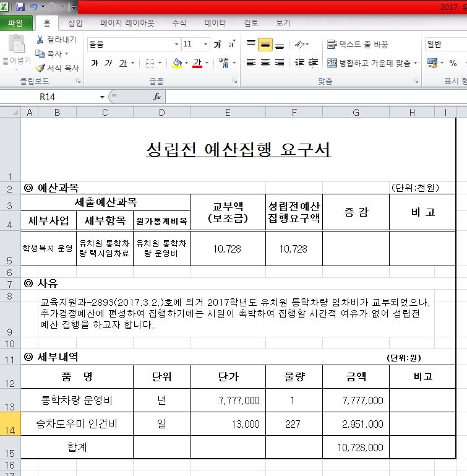Click the quantity 227 cell
The height and width of the screenshot is (476, 467).
[294, 424]
